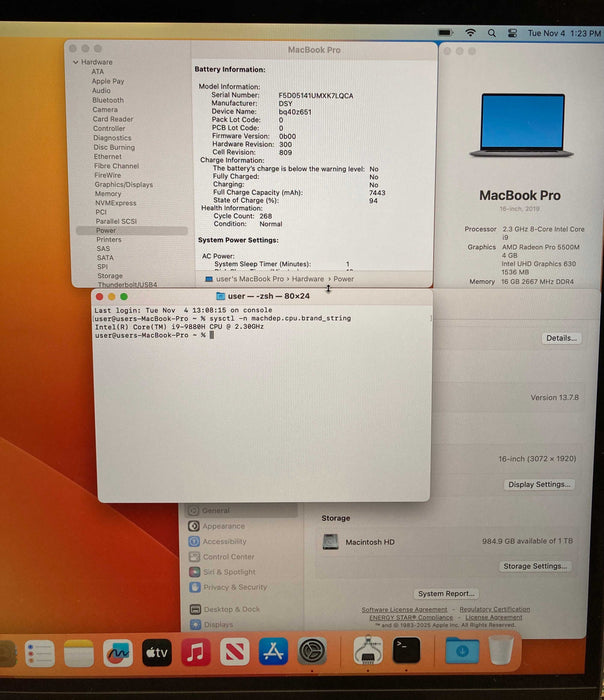604x700 pixels.
Task: Click the date and time in menu bar
Action: [564, 33]
